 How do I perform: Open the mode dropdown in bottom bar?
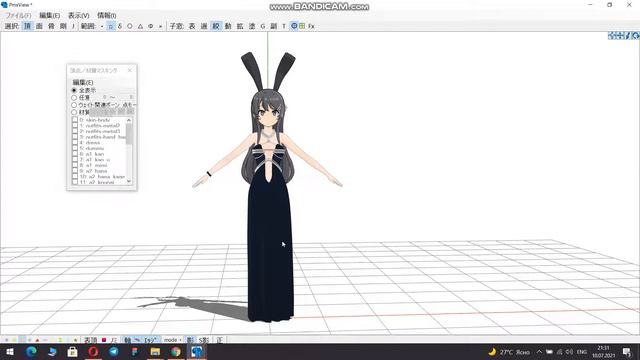point(173,340)
